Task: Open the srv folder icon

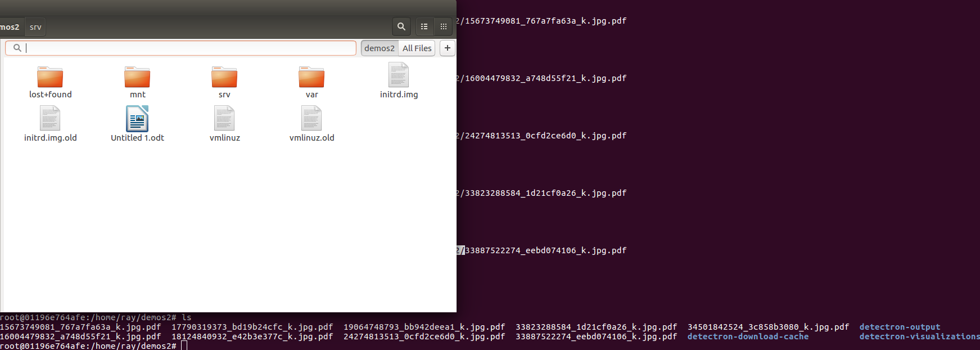Action: coord(224,82)
